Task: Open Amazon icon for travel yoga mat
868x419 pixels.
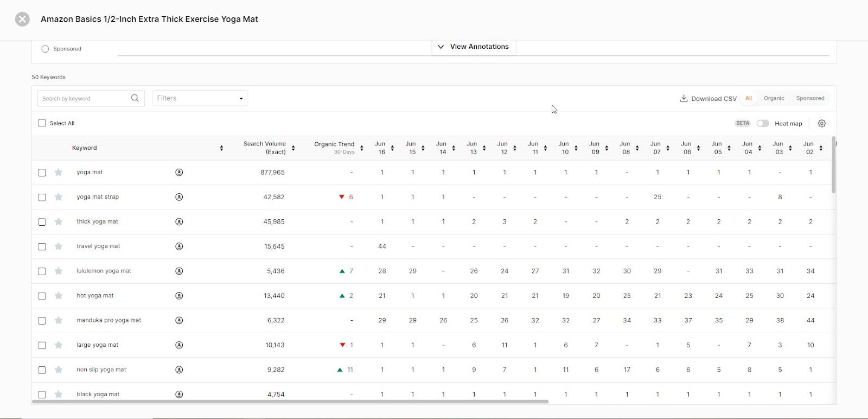Action: [x=179, y=246]
